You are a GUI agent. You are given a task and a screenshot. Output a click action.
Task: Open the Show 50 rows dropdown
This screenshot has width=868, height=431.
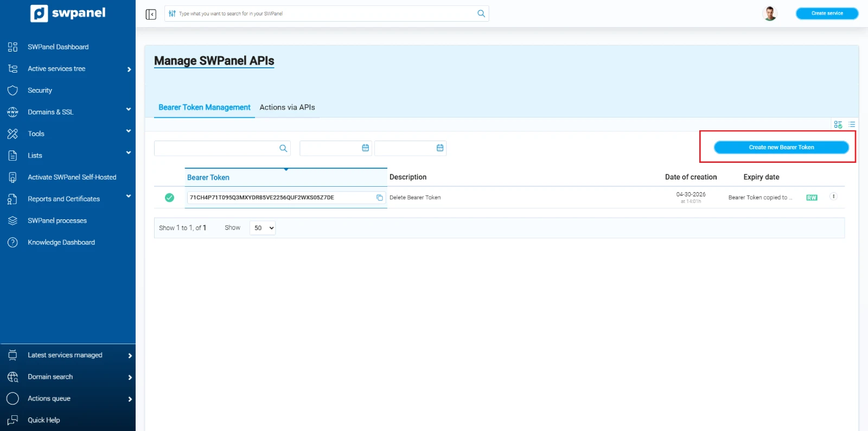(x=263, y=228)
